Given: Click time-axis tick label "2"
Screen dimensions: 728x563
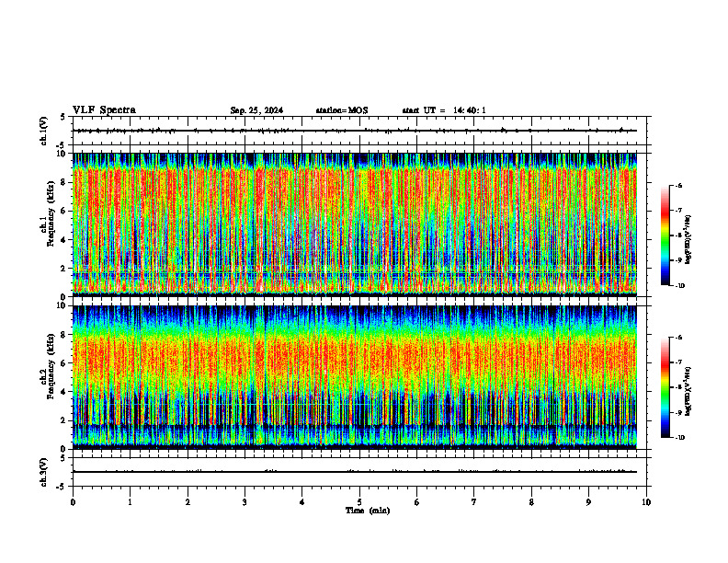Looking at the screenshot, I should [x=188, y=502].
